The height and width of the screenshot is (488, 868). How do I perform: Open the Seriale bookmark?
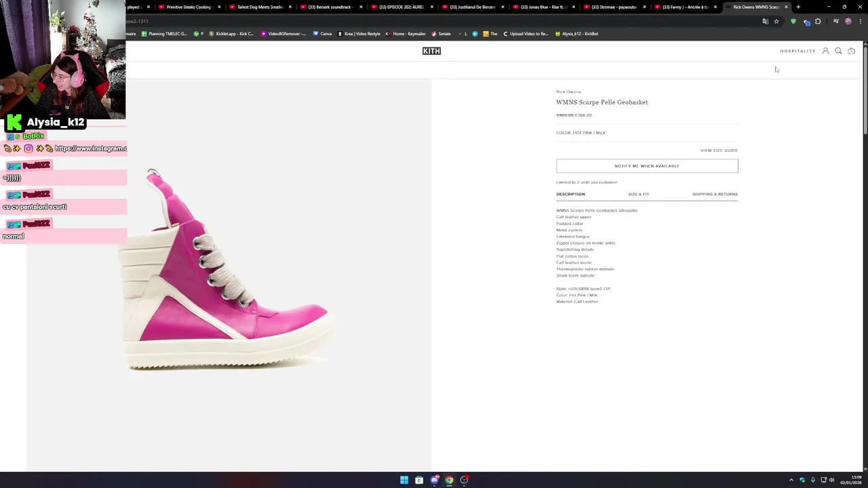[x=441, y=34]
